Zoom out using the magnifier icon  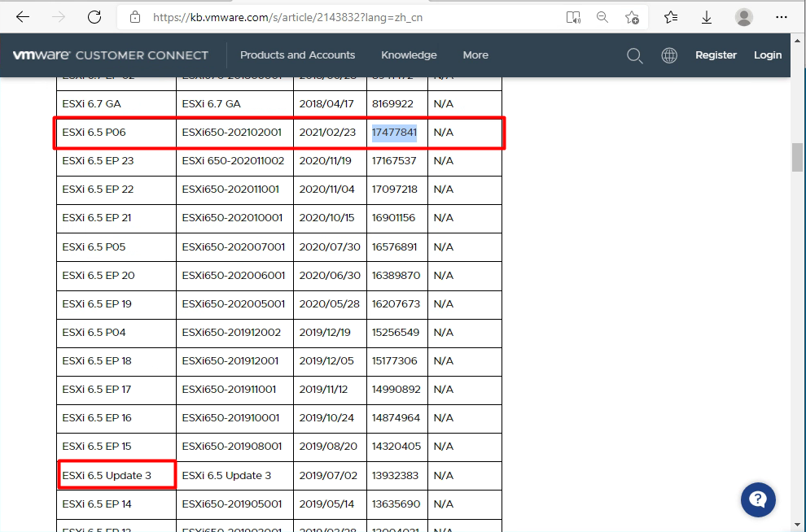click(x=602, y=17)
